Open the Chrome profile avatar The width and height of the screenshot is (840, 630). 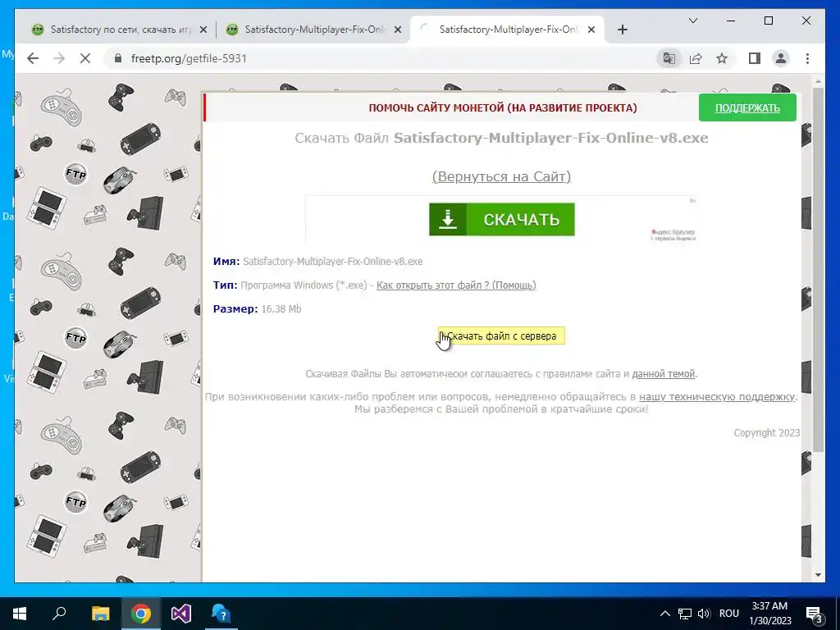[781, 58]
